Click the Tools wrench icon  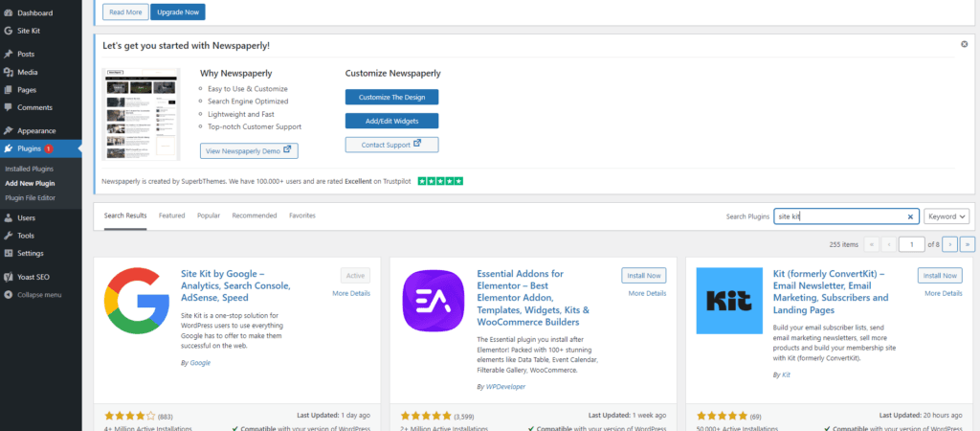click(8, 236)
